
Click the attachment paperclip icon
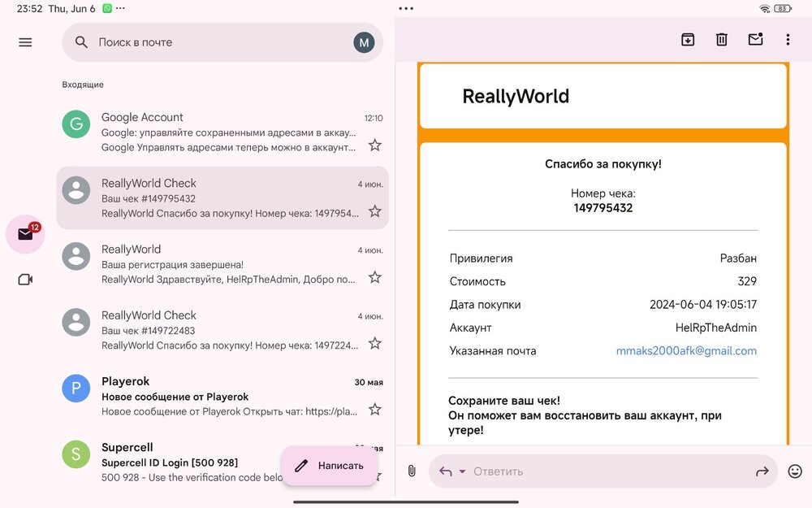click(x=412, y=471)
